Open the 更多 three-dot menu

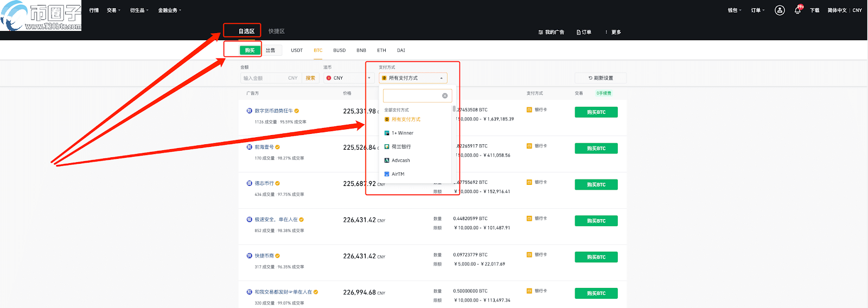[613, 33]
